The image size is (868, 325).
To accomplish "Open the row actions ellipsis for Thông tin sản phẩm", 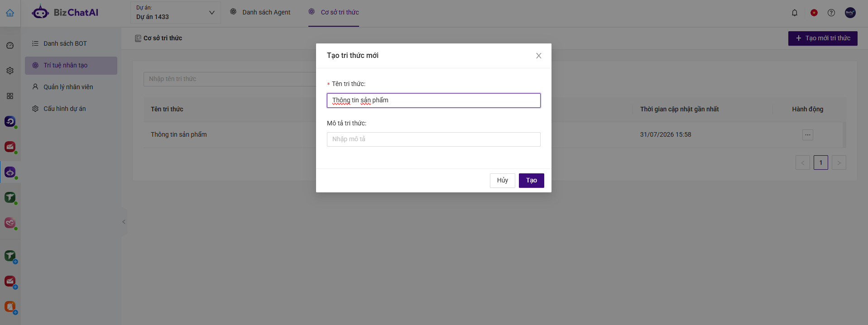I will tap(808, 135).
